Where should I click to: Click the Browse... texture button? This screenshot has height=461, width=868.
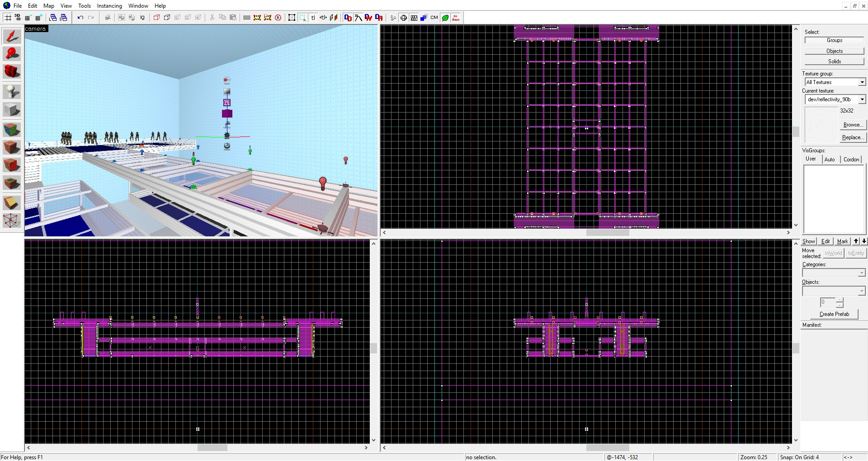click(x=853, y=125)
